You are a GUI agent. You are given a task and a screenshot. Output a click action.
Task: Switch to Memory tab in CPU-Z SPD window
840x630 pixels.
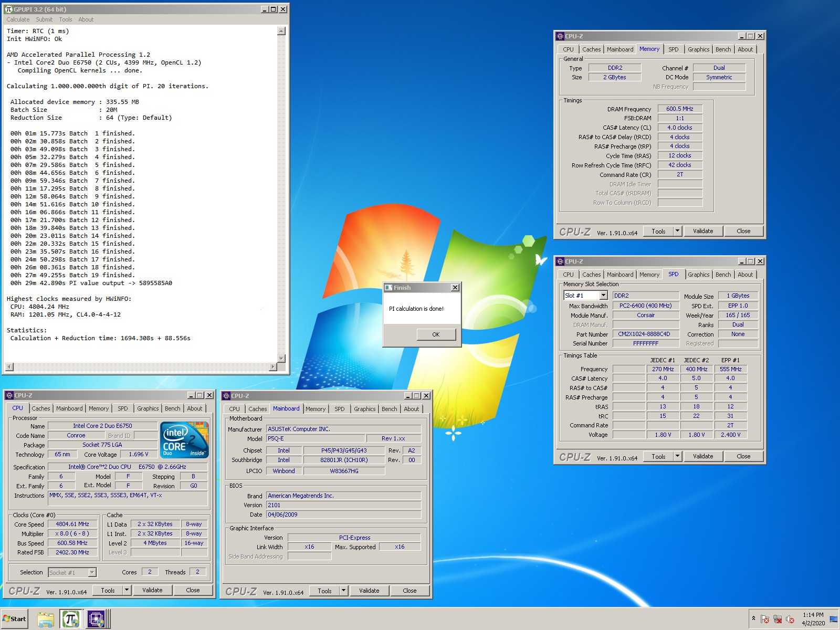pos(649,275)
